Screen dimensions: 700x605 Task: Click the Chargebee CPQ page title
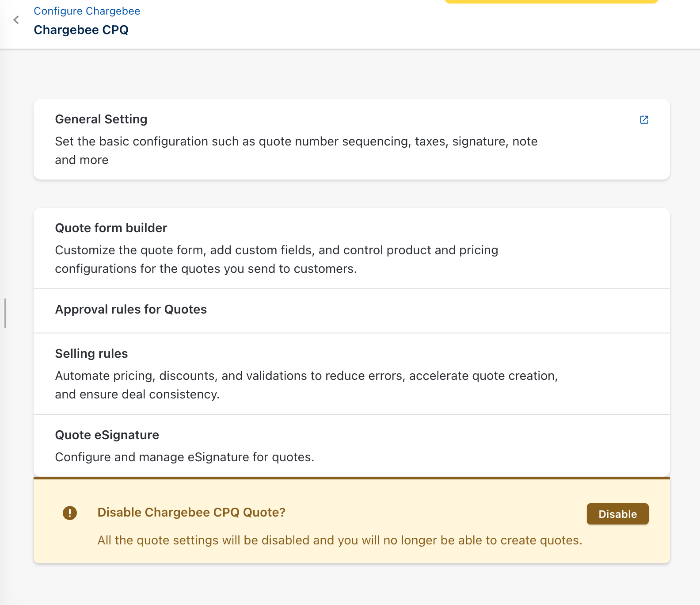pyautogui.click(x=81, y=30)
